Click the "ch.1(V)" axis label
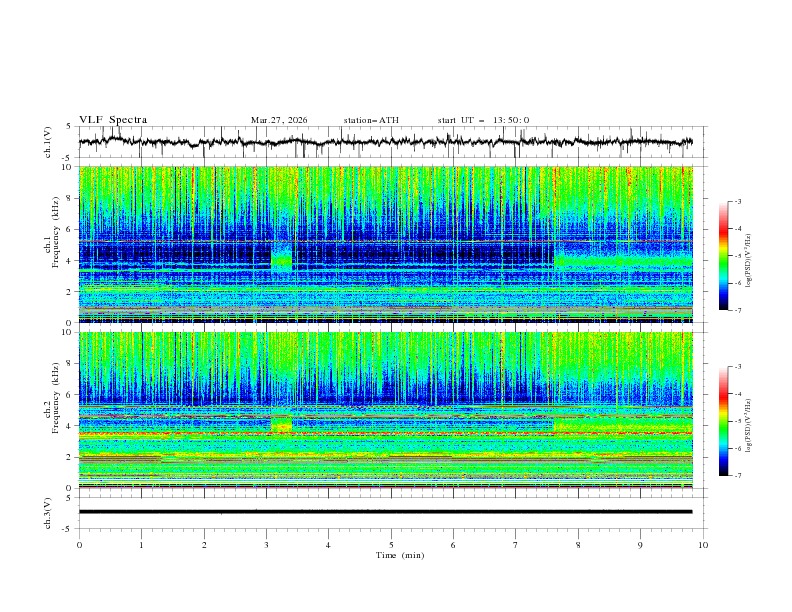 pos(48,142)
